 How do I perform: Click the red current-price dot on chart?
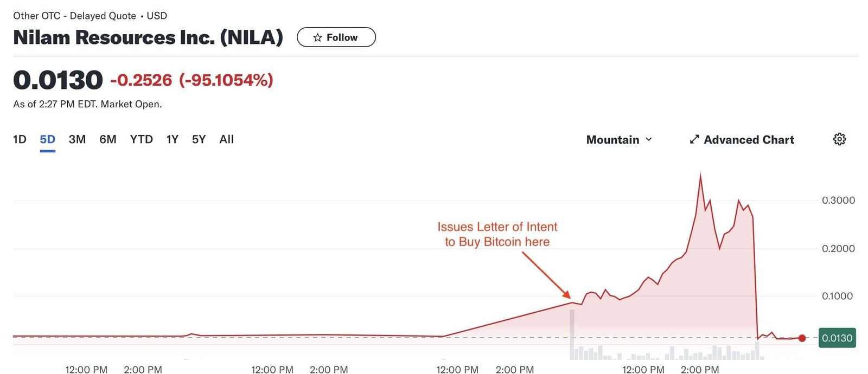pos(802,338)
